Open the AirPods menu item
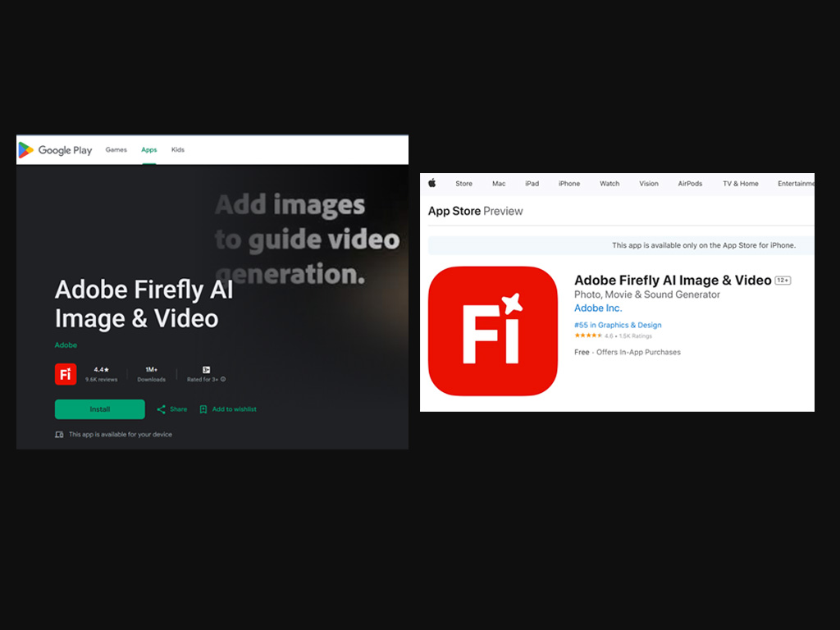 690,183
